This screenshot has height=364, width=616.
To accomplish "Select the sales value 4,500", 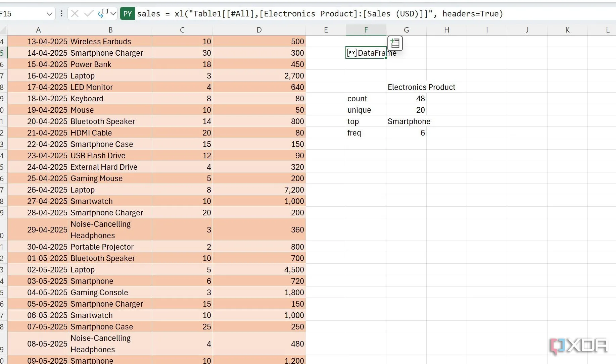I will (259, 270).
